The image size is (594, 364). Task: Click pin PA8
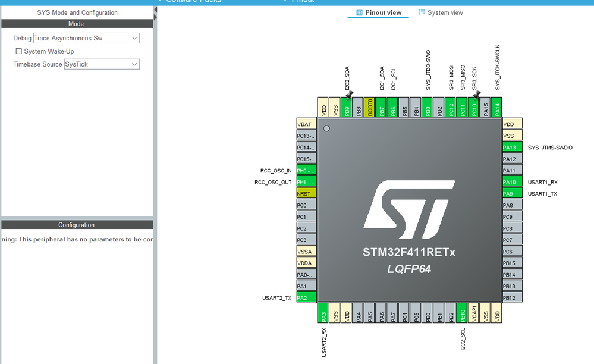513,205
